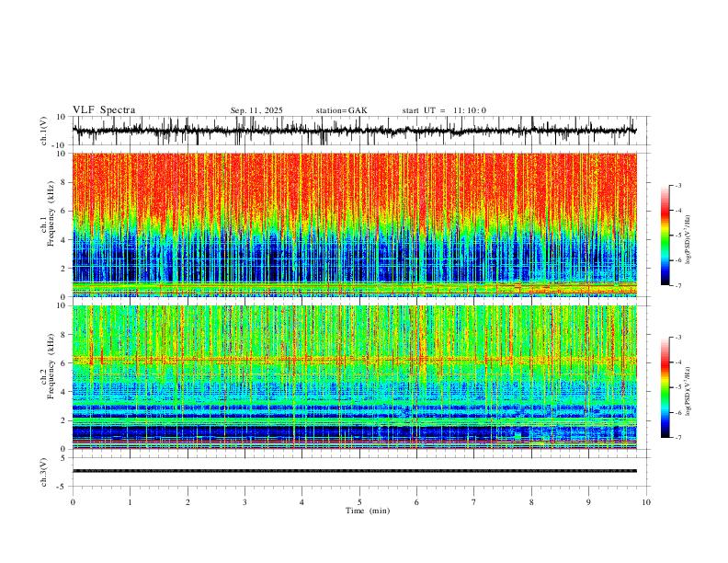The width and height of the screenshot is (728, 563).
Task: Click ch.2 spectrogram 4 kHz tick label
Action: pos(64,392)
